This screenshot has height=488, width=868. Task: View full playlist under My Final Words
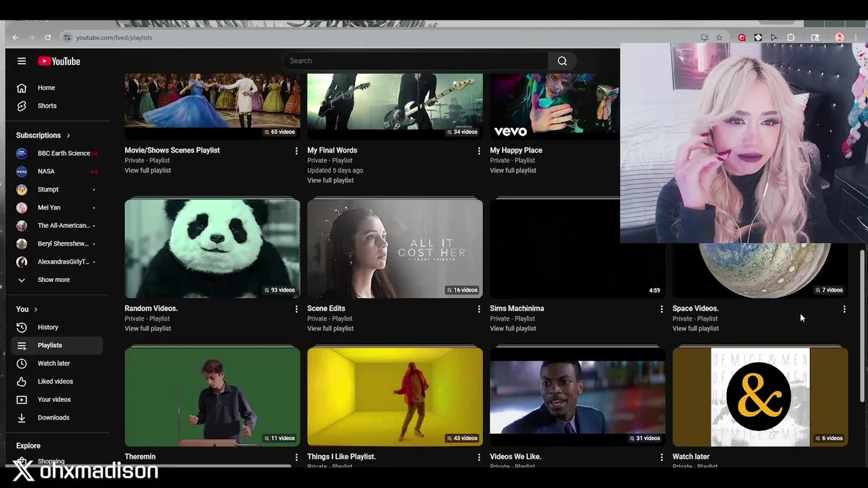tap(330, 180)
